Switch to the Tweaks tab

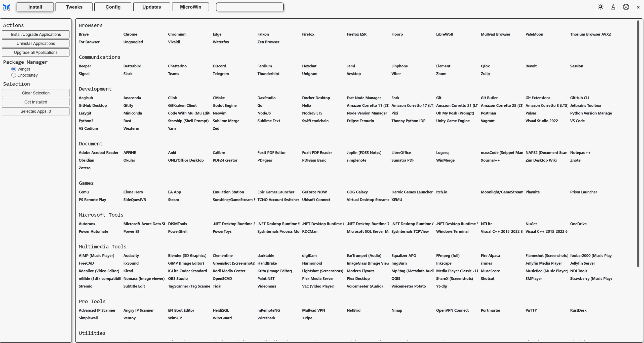74,7
